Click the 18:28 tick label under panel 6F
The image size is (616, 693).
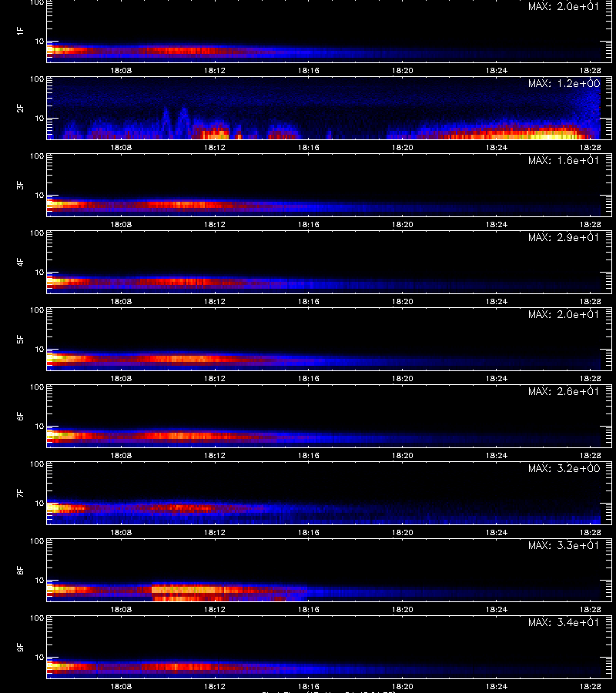(591, 455)
